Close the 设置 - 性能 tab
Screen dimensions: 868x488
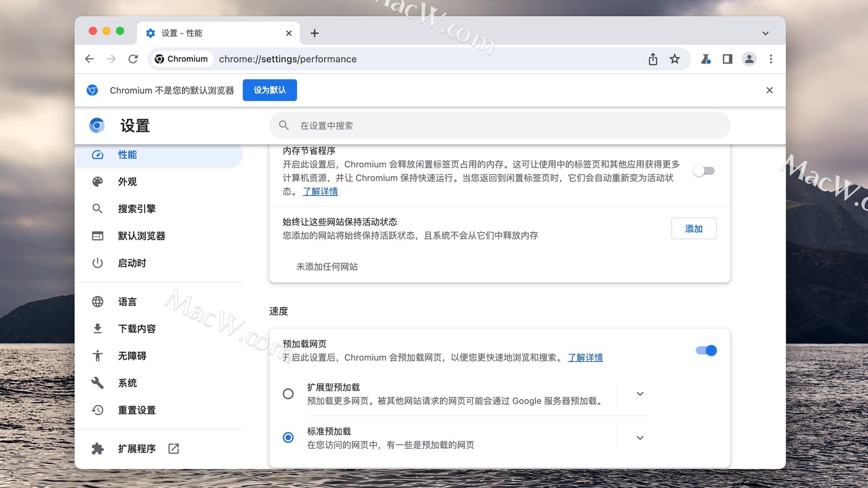tap(289, 33)
